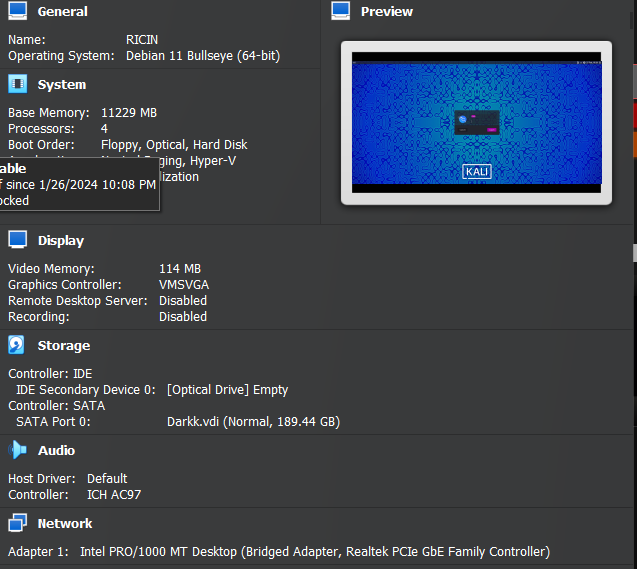
Task: Click Debian 11 Bullseye (64-bit) value
Action: pos(203,56)
